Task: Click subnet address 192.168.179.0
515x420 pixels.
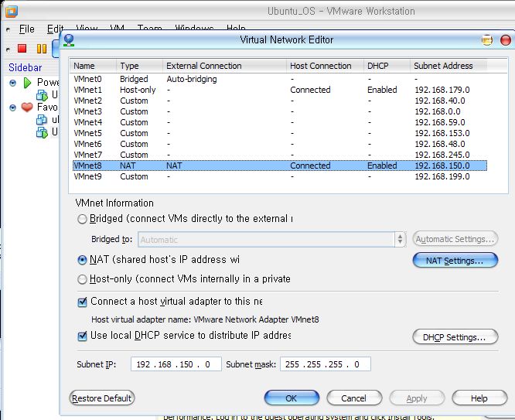Action: pyautogui.click(x=442, y=90)
